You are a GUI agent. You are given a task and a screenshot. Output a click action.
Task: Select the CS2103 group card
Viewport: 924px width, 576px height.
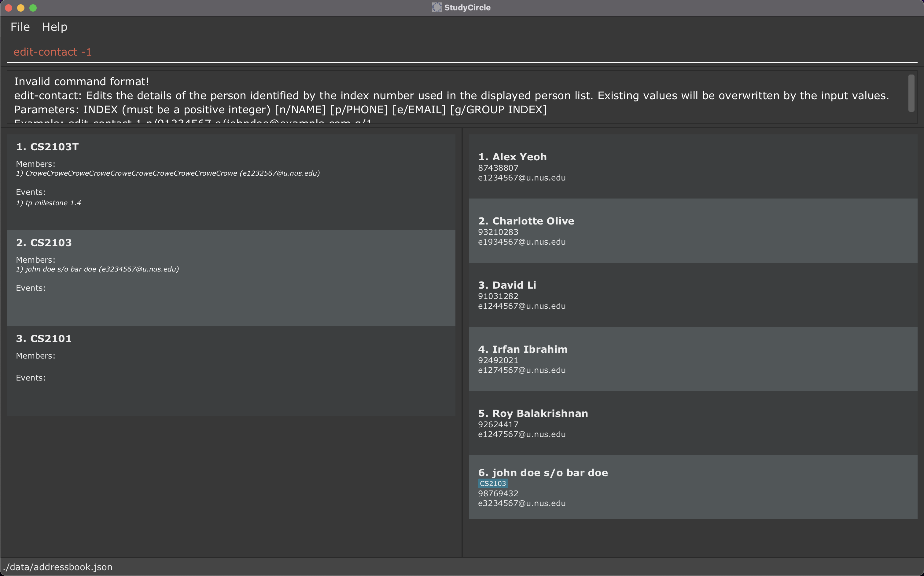pos(231,278)
